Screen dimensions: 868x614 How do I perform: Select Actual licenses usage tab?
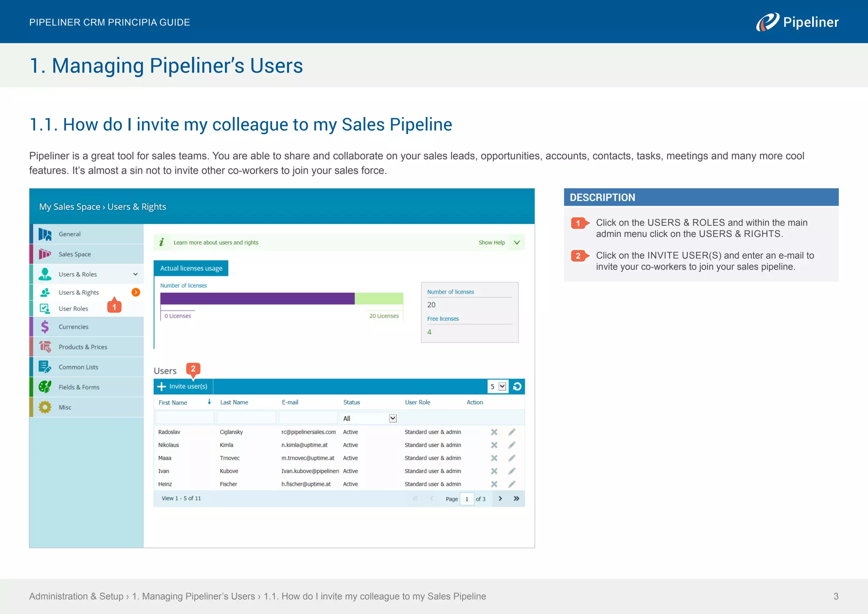coord(191,268)
